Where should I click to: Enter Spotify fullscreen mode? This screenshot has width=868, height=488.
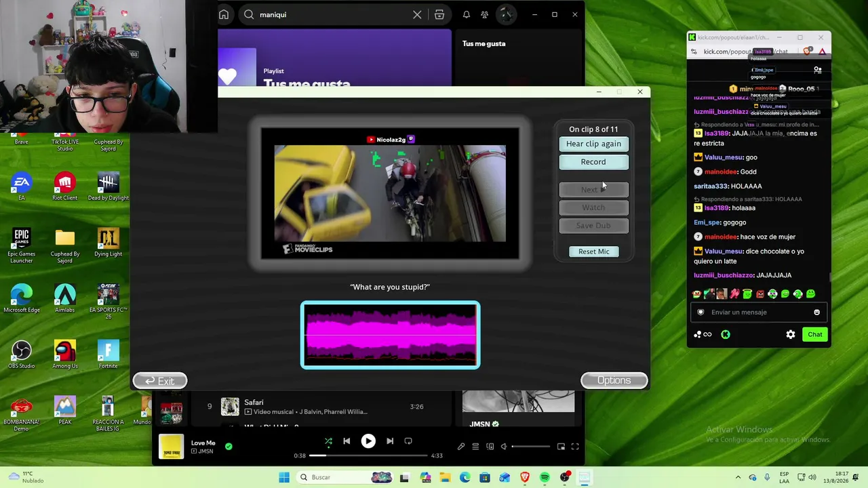(575, 447)
